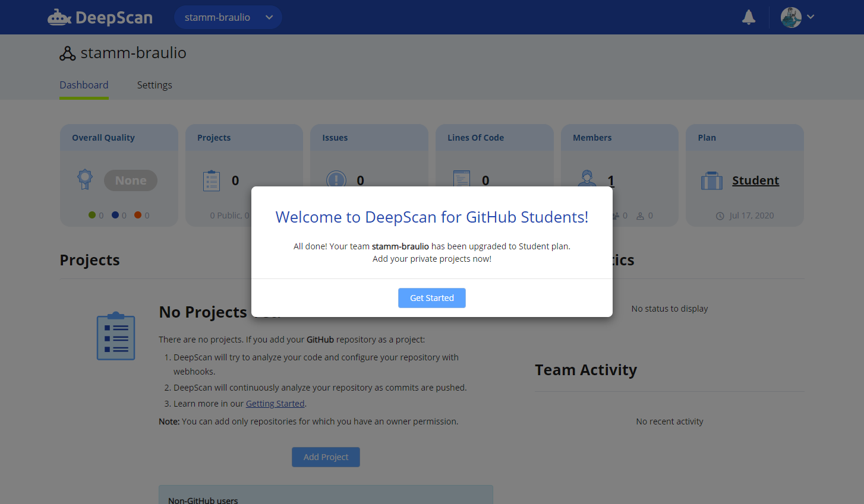Click the large clipboard icon in No Projects
The height and width of the screenshot is (504, 864).
click(116, 336)
